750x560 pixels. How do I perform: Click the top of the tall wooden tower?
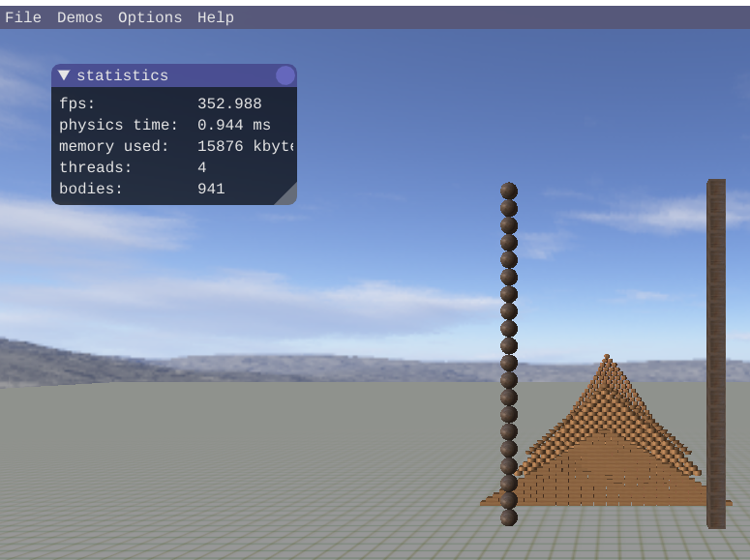pos(716,185)
